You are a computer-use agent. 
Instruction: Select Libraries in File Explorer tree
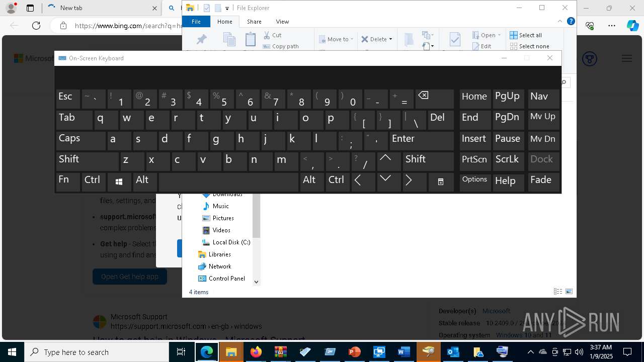tap(219, 254)
